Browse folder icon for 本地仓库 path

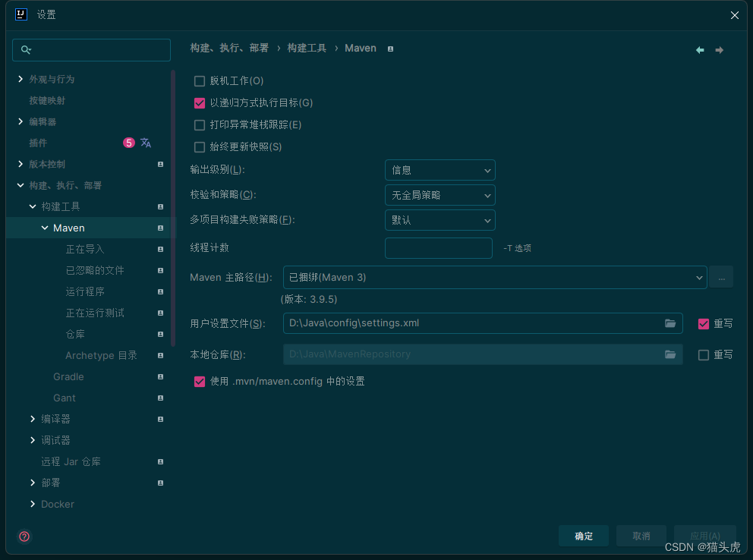[x=670, y=354]
